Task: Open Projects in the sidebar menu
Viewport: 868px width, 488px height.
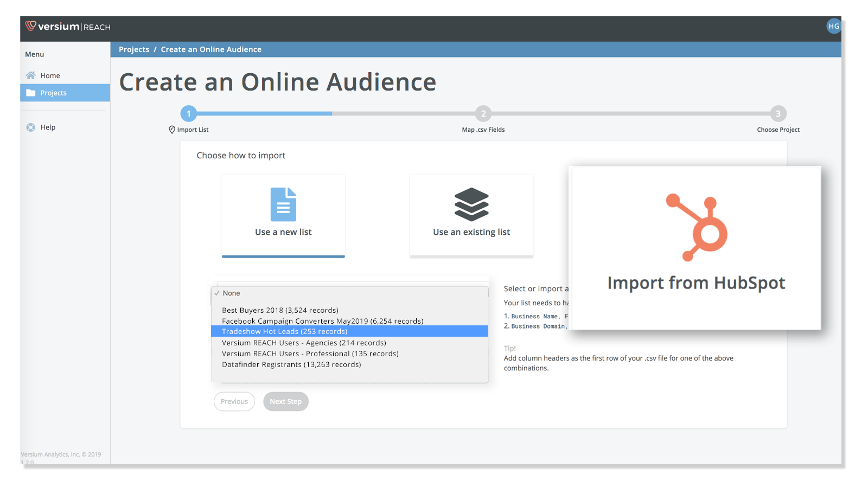Action: [x=65, y=93]
